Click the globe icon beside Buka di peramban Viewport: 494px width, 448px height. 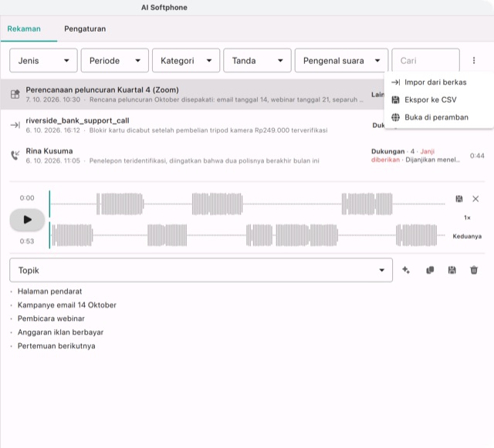[x=395, y=117]
